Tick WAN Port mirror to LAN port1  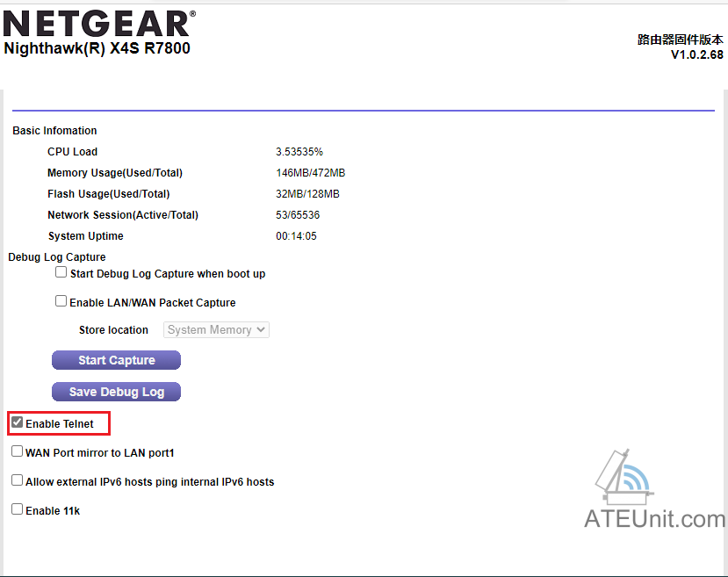coord(18,451)
